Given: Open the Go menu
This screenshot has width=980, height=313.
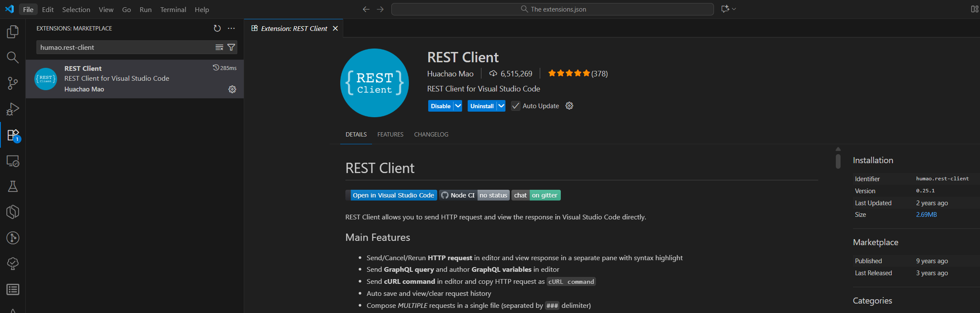Looking at the screenshot, I should (127, 9).
